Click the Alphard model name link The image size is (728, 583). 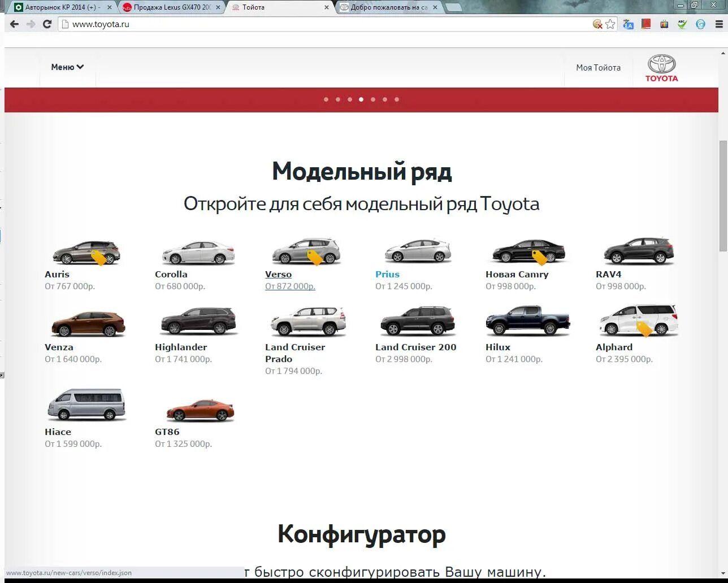click(614, 347)
